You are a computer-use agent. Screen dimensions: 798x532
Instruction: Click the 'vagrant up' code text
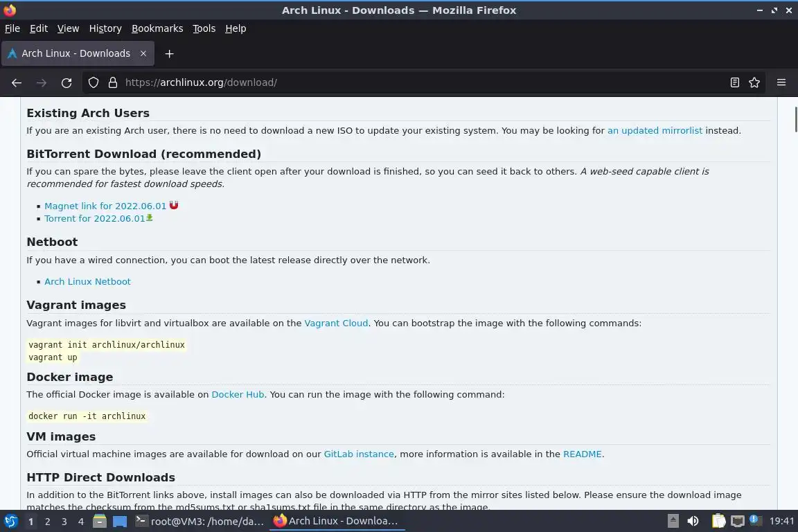pyautogui.click(x=53, y=357)
